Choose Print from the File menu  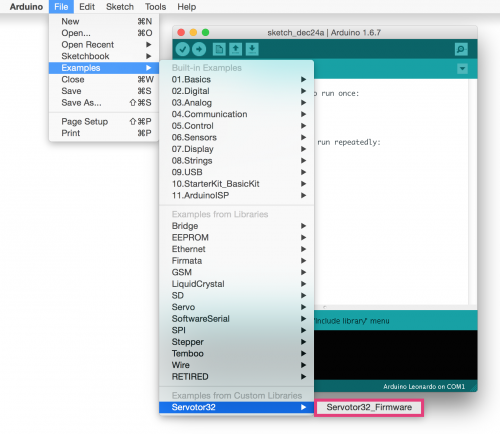(x=104, y=133)
